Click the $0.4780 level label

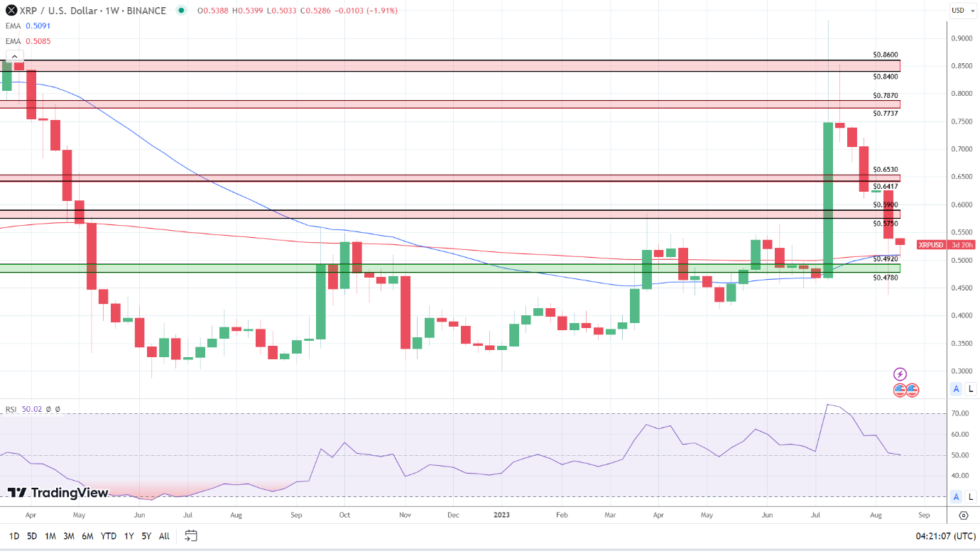click(x=885, y=278)
